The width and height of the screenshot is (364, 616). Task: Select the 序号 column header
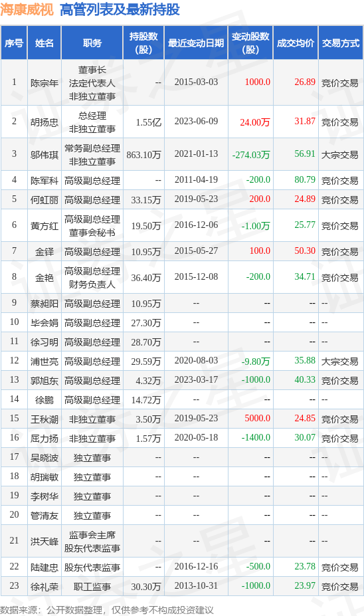pyautogui.click(x=14, y=43)
